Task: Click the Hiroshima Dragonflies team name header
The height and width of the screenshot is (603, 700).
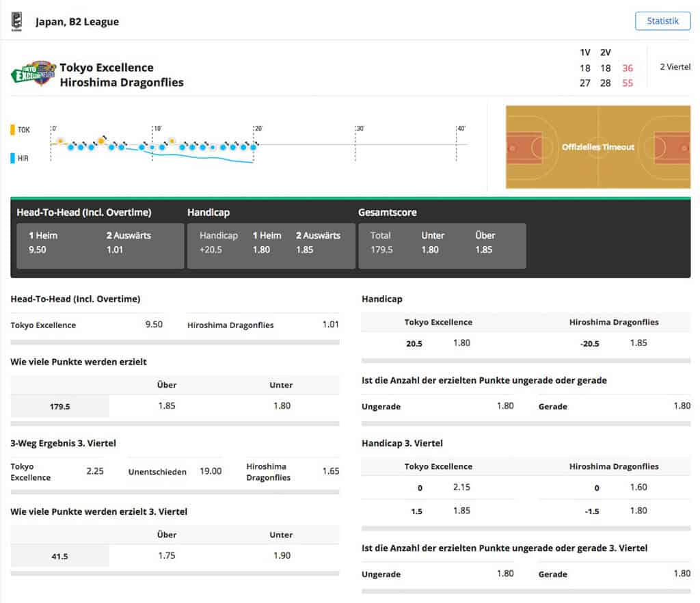Action: tap(122, 83)
